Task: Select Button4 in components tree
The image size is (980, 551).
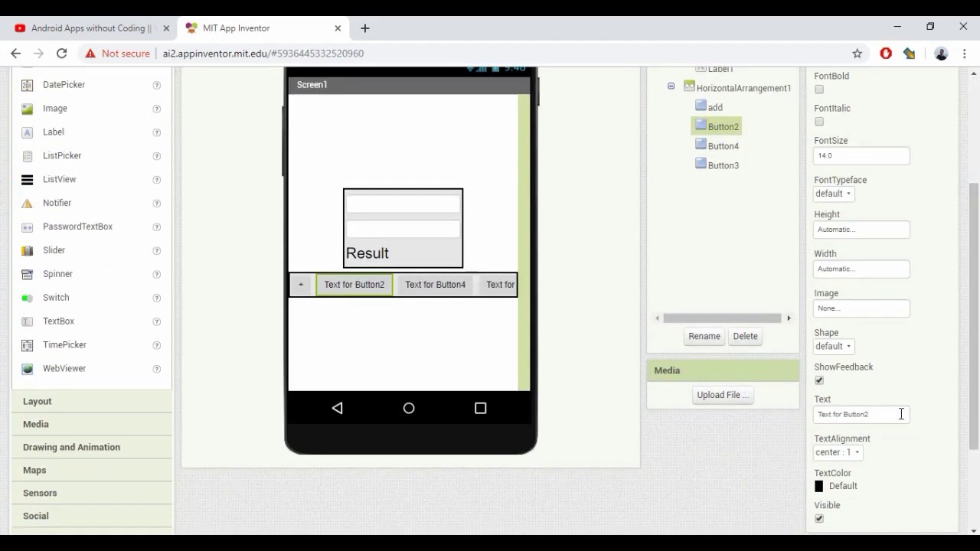Action: [x=717, y=145]
